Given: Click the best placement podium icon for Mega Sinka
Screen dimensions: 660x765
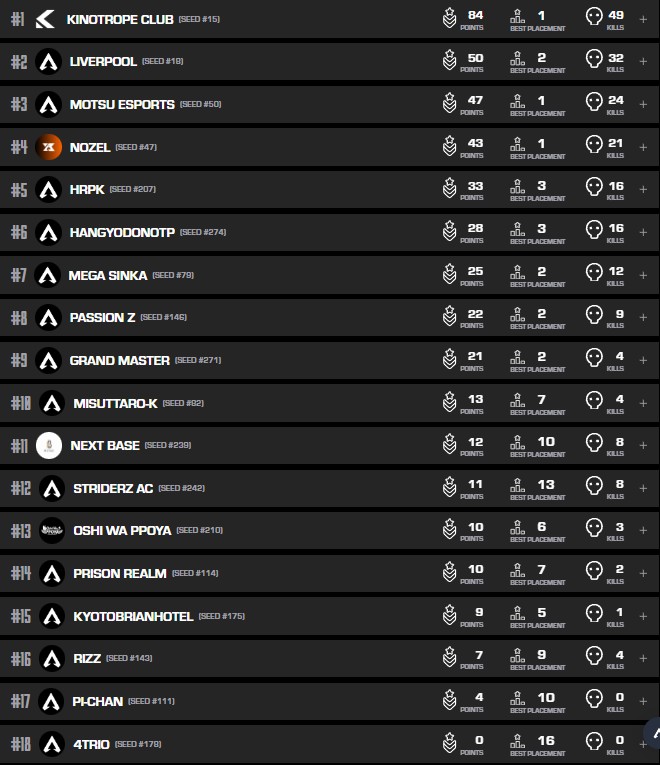Looking at the screenshot, I should (517, 273).
